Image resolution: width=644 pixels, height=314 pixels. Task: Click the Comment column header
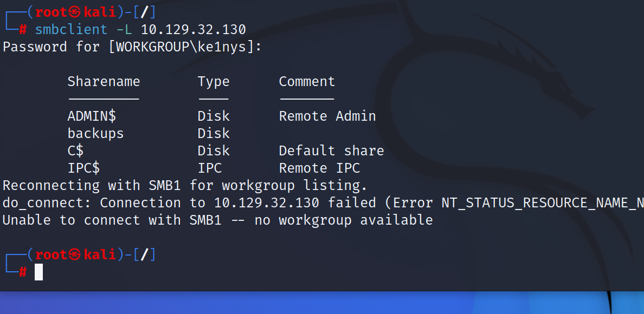307,81
